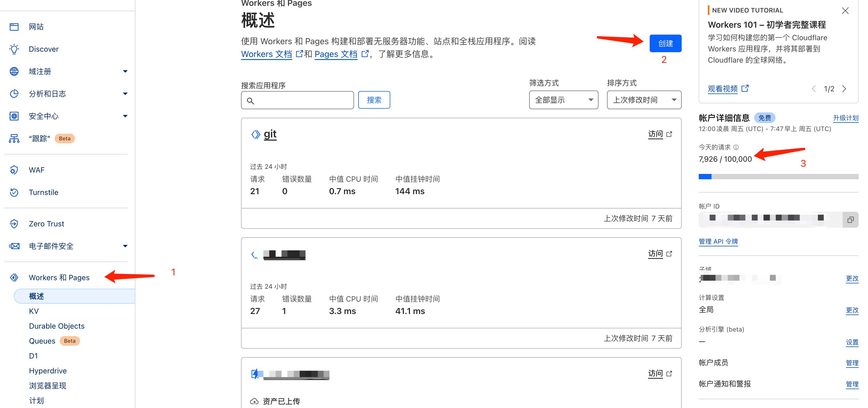Select 概述 in the sidebar
Viewport: 868px width, 408px height.
[74, 296]
